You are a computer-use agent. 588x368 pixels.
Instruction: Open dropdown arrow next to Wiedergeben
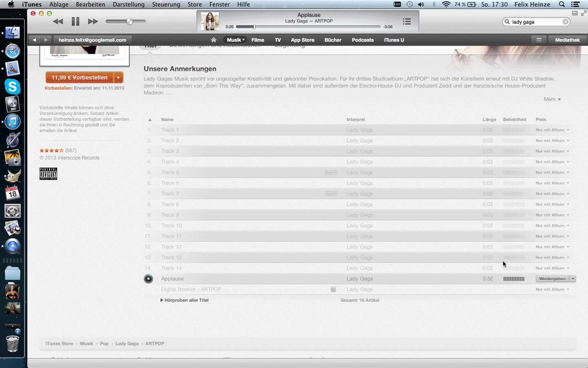573,279
